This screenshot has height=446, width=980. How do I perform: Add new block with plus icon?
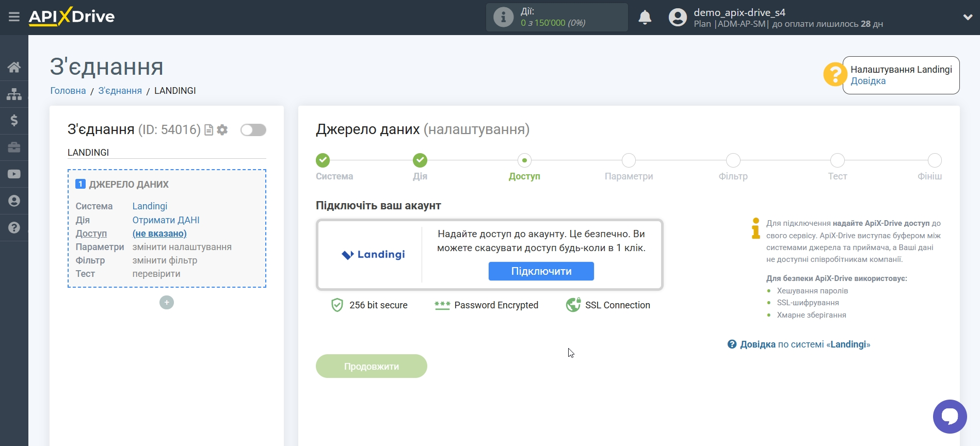tap(167, 302)
